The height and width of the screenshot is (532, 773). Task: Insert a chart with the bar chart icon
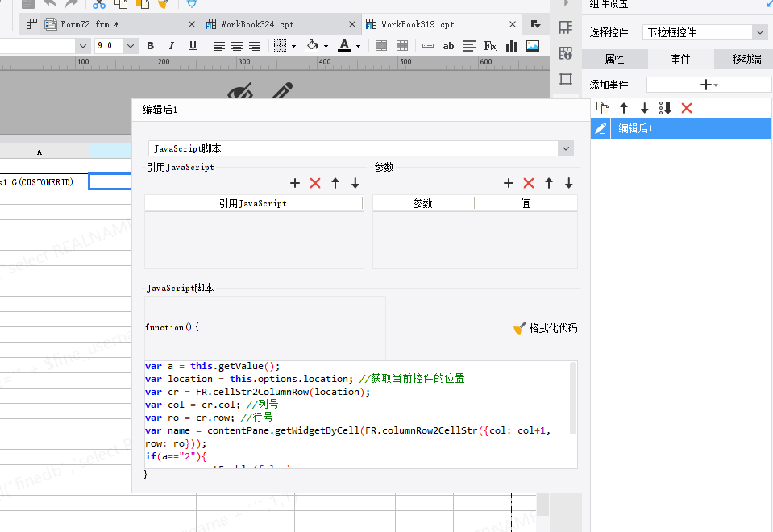512,46
